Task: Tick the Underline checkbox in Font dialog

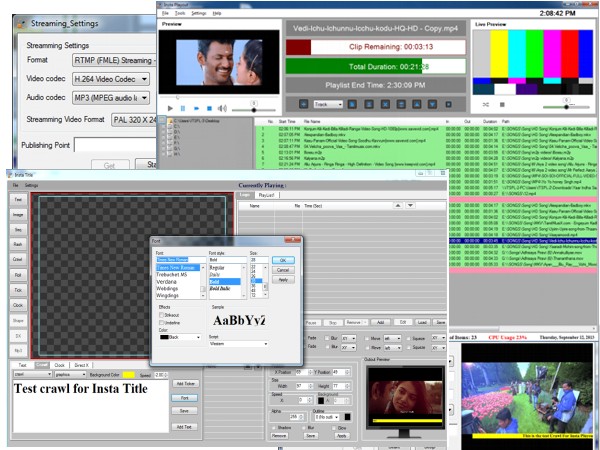Action: click(161, 323)
